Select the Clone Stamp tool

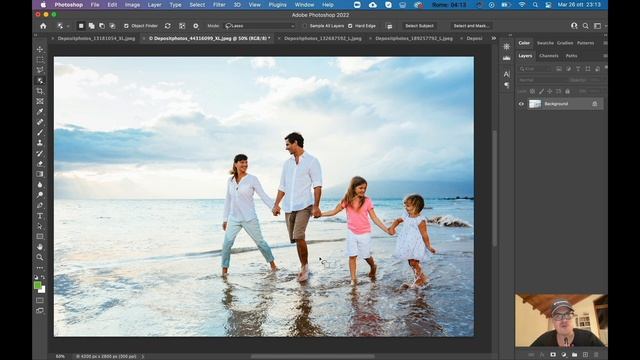tap(40, 143)
